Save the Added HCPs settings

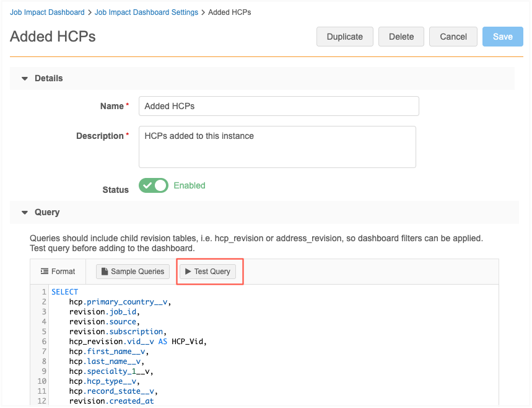pyautogui.click(x=502, y=37)
